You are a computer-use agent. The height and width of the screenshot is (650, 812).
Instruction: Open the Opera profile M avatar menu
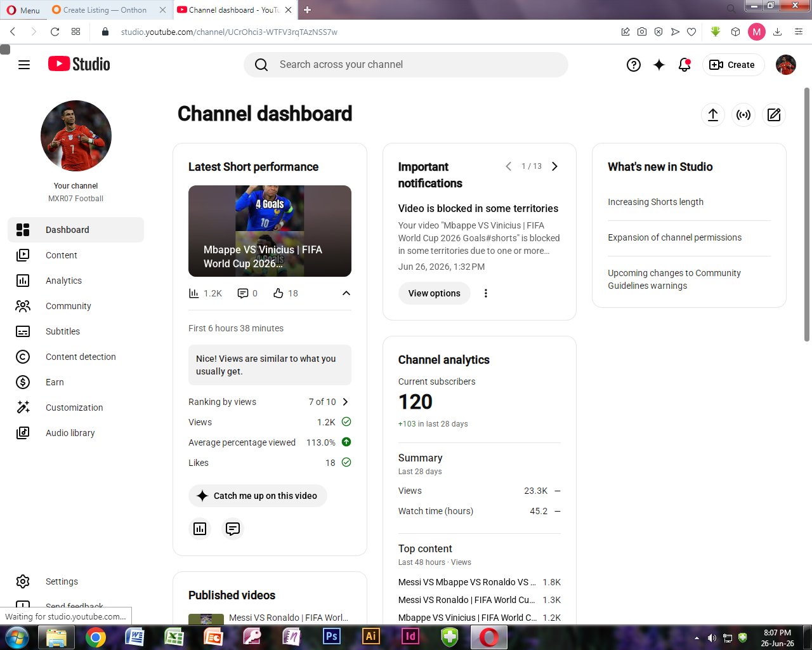(x=757, y=32)
